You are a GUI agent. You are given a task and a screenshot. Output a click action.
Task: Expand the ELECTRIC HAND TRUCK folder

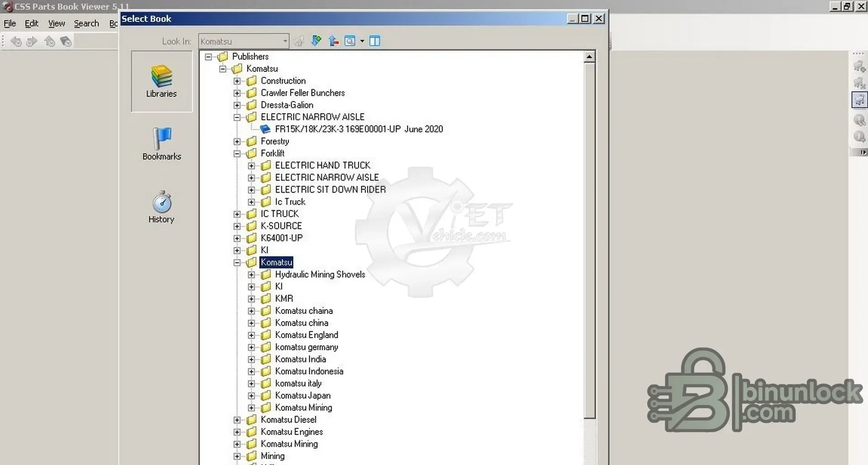point(251,166)
